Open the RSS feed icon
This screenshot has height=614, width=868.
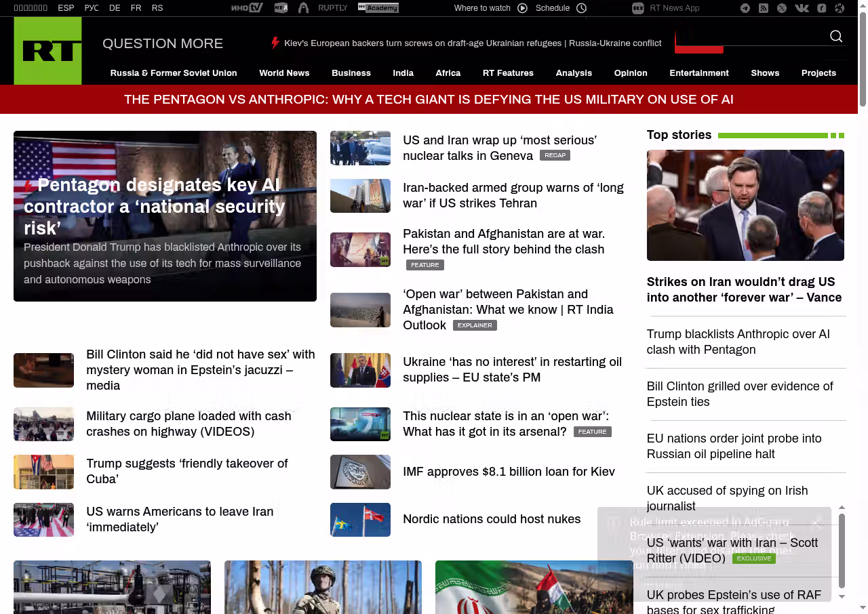[764, 8]
